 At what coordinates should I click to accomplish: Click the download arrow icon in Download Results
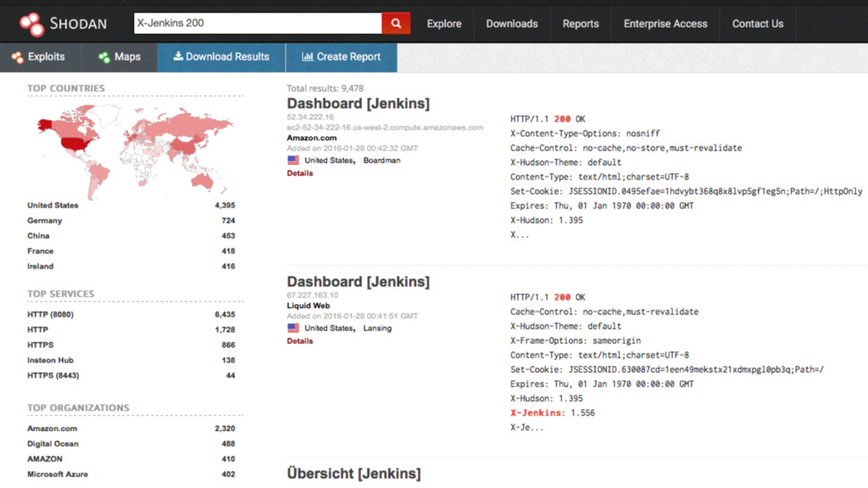178,56
